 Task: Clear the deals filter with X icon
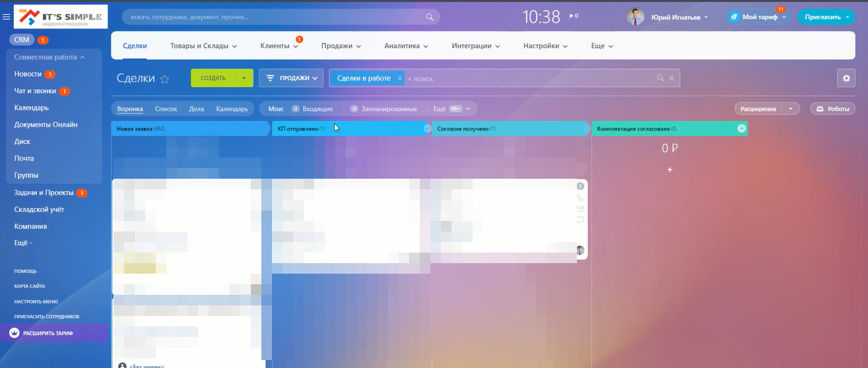click(x=671, y=78)
